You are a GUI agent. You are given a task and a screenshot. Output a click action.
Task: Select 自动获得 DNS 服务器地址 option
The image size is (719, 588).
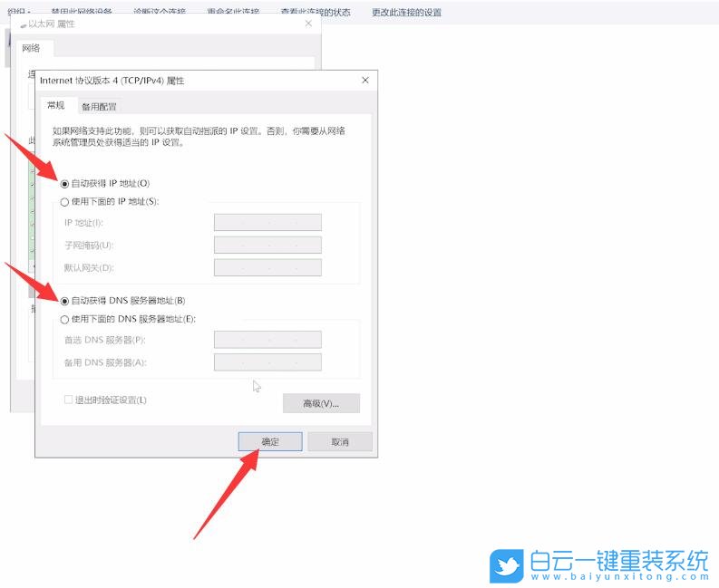pyautogui.click(x=64, y=301)
